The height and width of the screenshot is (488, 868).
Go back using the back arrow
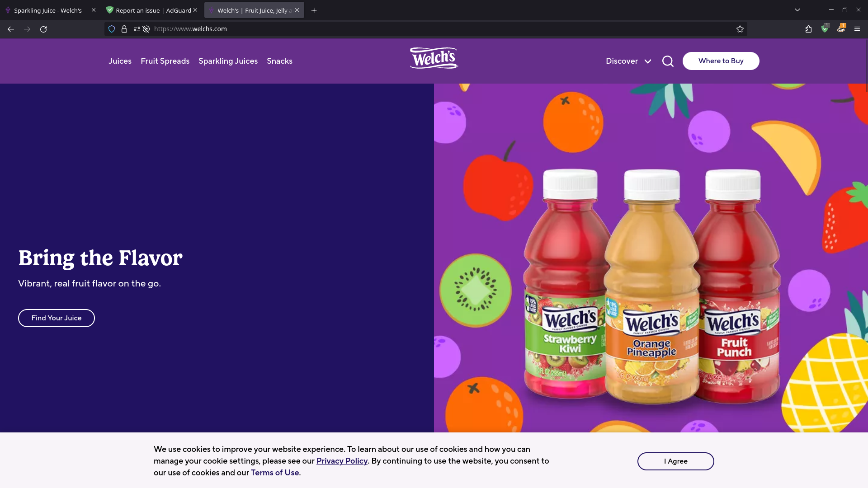pos(10,29)
